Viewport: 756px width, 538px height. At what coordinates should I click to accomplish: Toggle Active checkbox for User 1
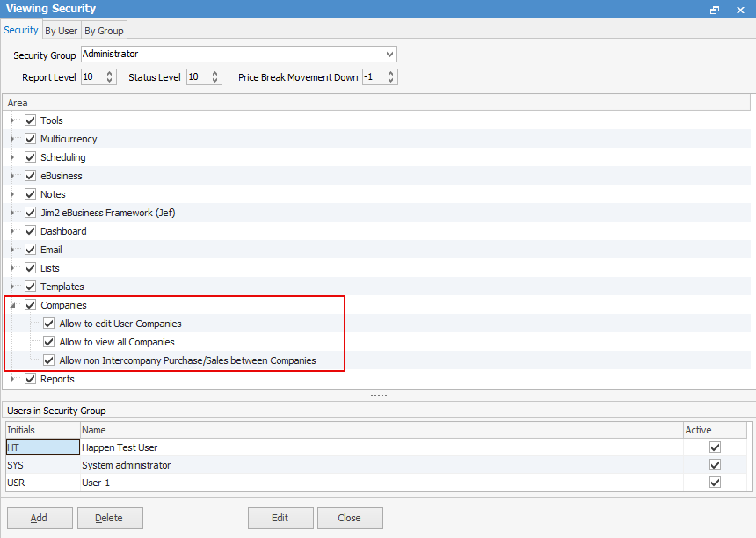click(715, 483)
